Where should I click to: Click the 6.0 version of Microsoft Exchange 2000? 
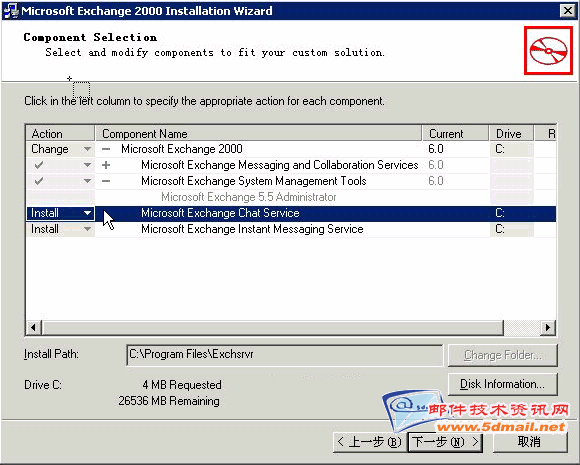point(436,149)
